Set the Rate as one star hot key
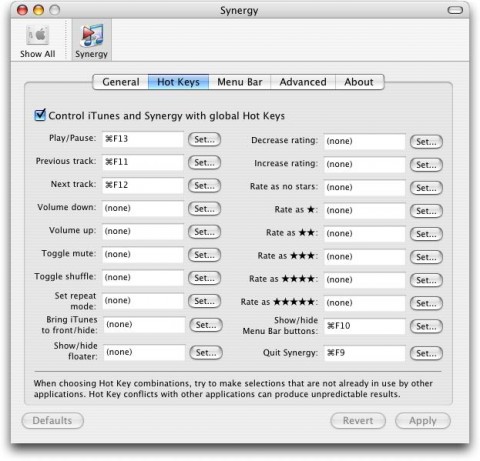 pyautogui.click(x=426, y=211)
